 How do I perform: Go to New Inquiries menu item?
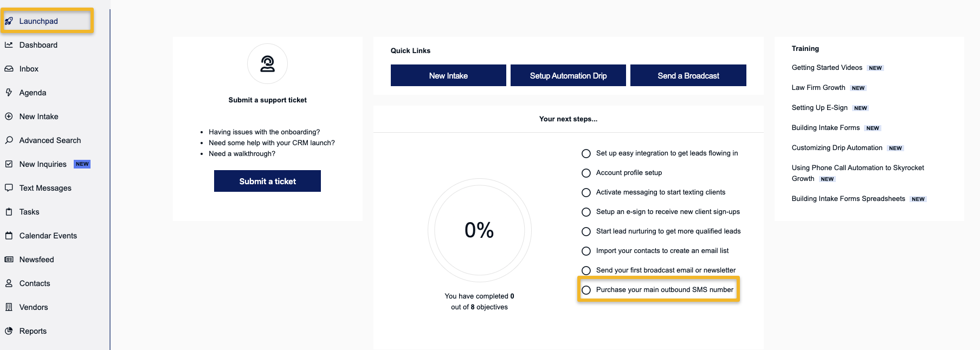click(x=48, y=164)
